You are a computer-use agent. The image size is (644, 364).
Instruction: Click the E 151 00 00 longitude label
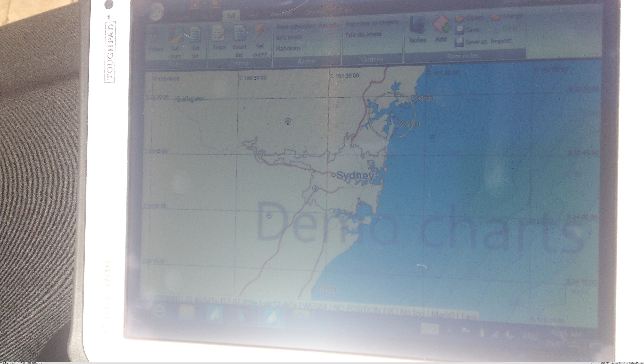click(x=344, y=75)
